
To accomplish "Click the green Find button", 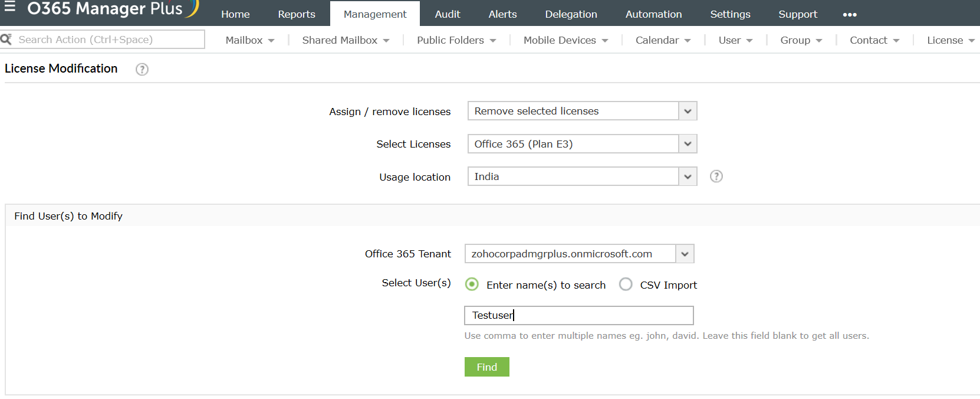I will (487, 367).
